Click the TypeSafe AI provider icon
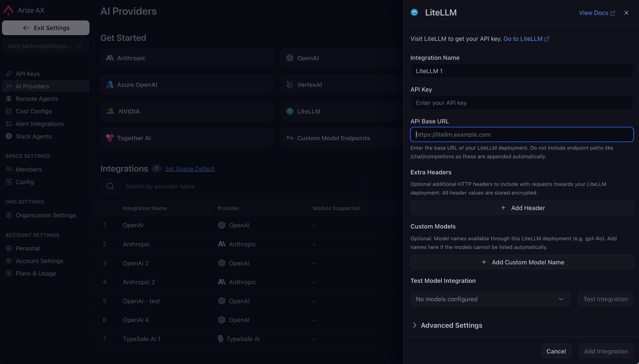 click(x=220, y=338)
